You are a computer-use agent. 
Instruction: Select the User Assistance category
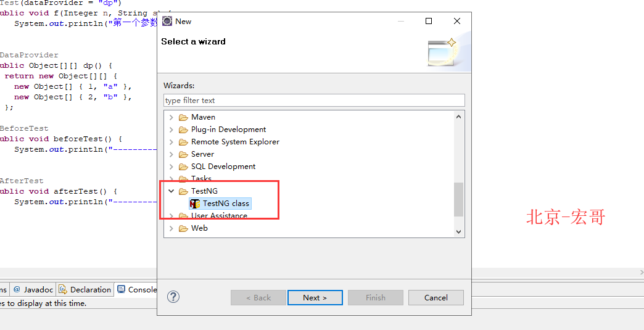(219, 216)
